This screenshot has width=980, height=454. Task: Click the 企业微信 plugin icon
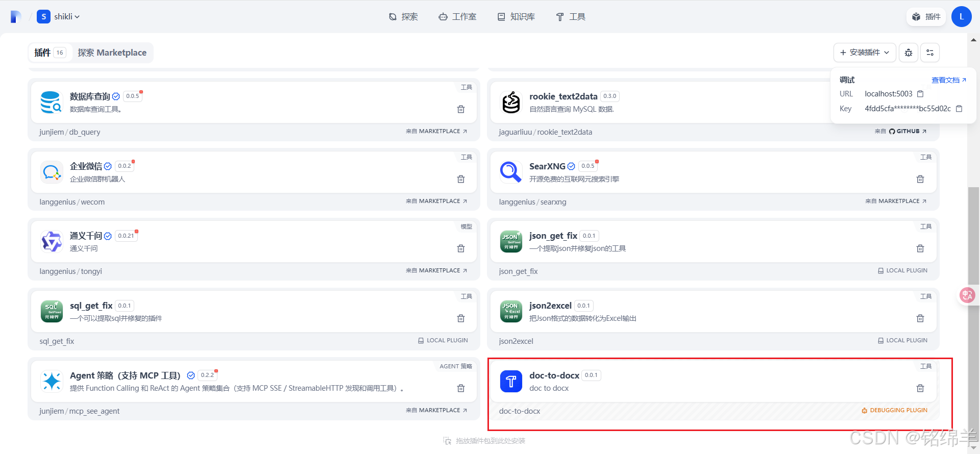[52, 172]
